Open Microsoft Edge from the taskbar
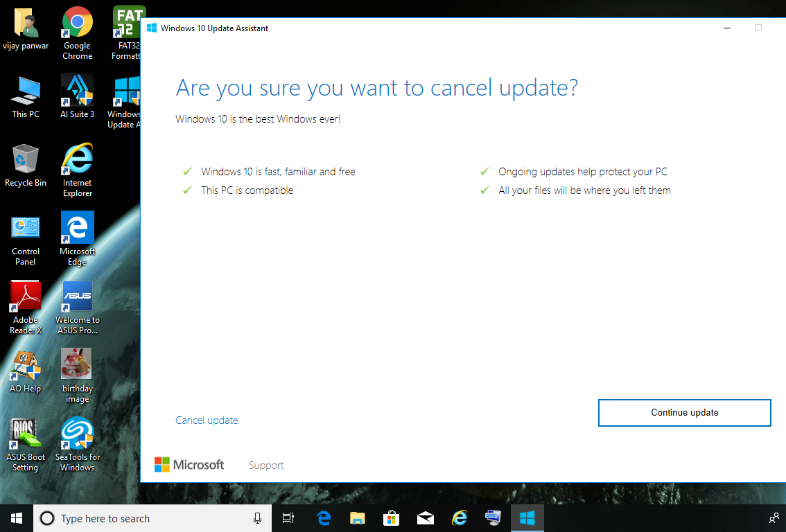This screenshot has height=532, width=786. tap(324, 518)
